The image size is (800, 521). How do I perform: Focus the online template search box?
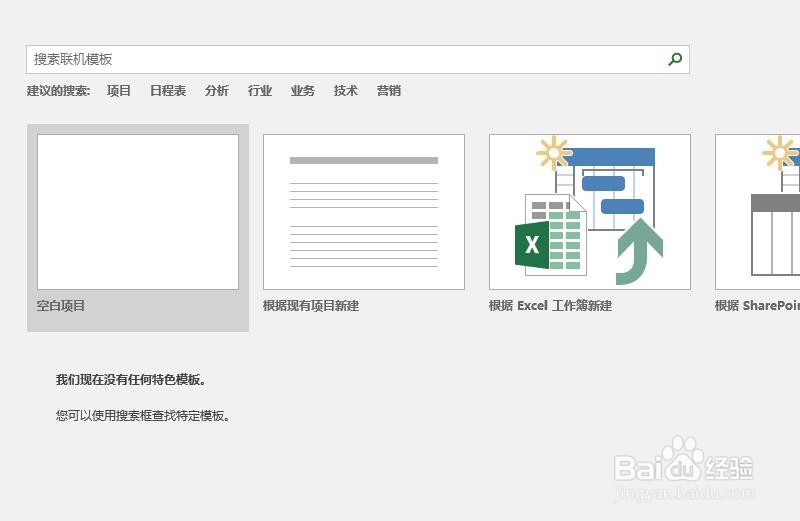[x=358, y=59]
